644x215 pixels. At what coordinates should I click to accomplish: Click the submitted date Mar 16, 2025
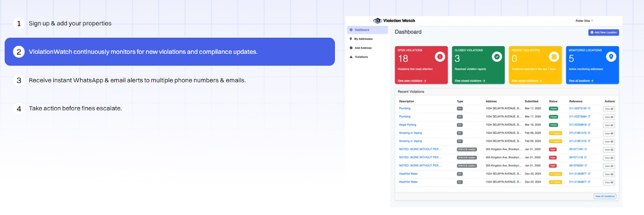533,125
